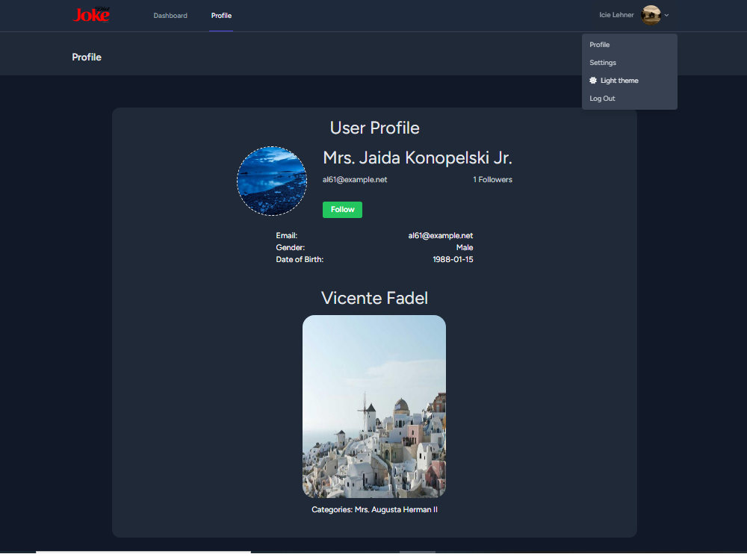Open the Dashboard nav tab
Screen dimensions: 747x560
pos(170,16)
